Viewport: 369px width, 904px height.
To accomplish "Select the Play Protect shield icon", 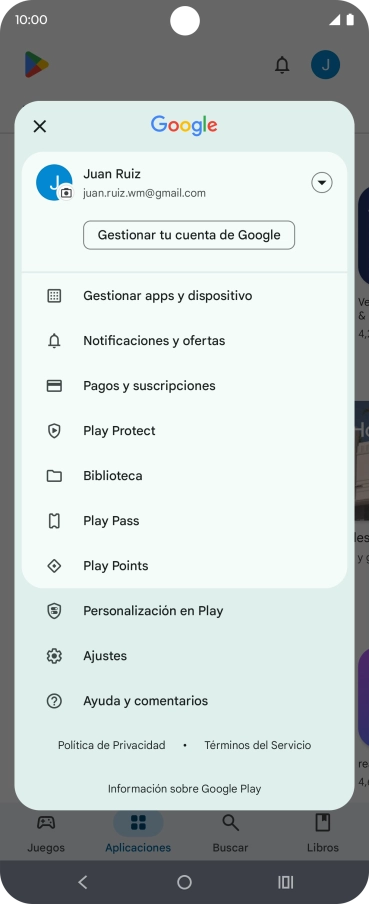I will click(x=54, y=431).
